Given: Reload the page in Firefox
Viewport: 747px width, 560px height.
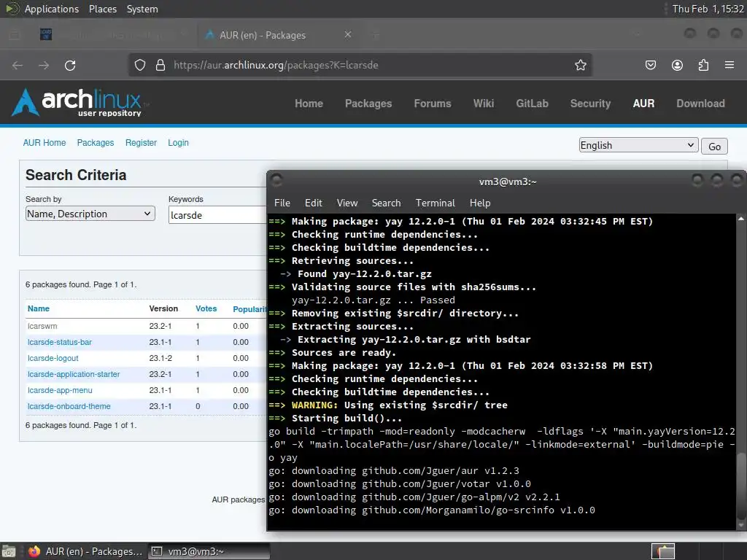Looking at the screenshot, I should pyautogui.click(x=70, y=65).
